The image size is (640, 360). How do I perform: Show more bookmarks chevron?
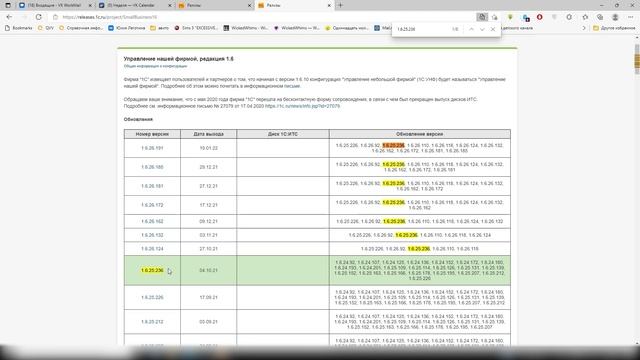(584, 28)
